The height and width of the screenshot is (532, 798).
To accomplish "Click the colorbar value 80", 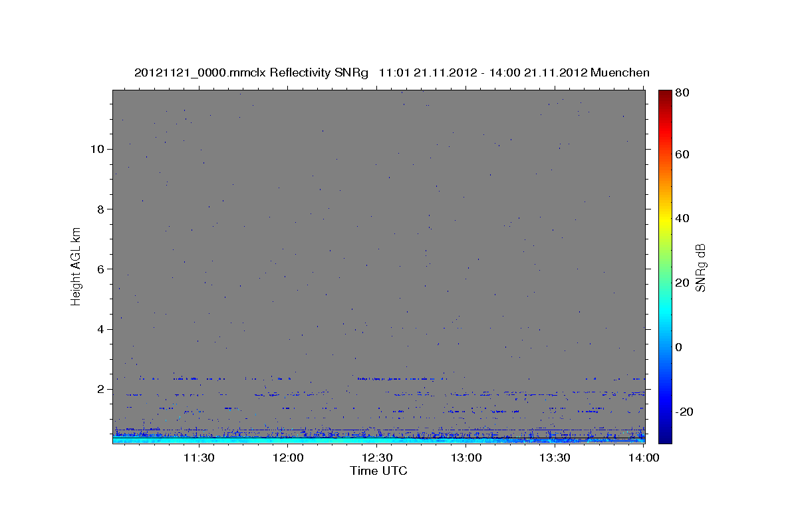I will (682, 93).
